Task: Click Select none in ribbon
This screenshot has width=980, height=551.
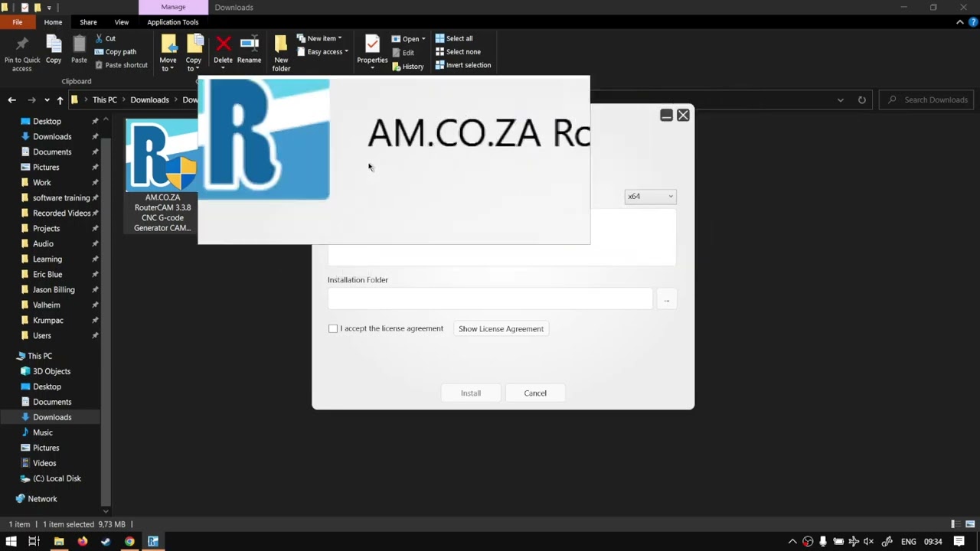Action: click(458, 52)
